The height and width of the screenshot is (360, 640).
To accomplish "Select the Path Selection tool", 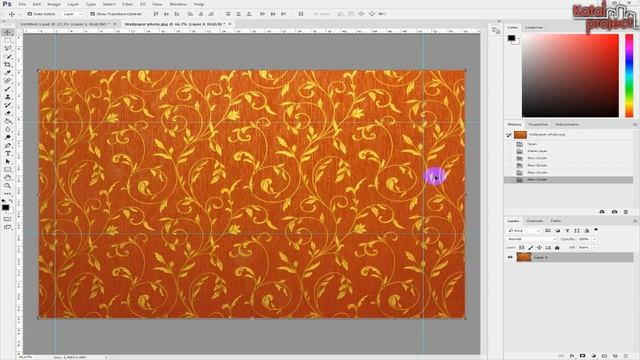I will coord(8,162).
